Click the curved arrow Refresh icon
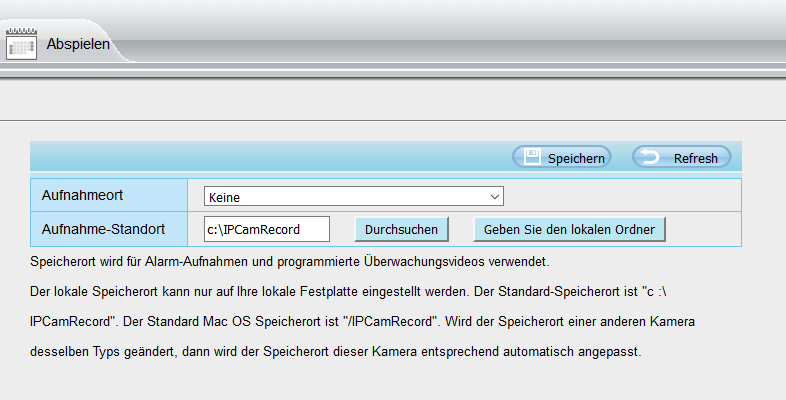This screenshot has width=786, height=400. pyautogui.click(x=650, y=157)
